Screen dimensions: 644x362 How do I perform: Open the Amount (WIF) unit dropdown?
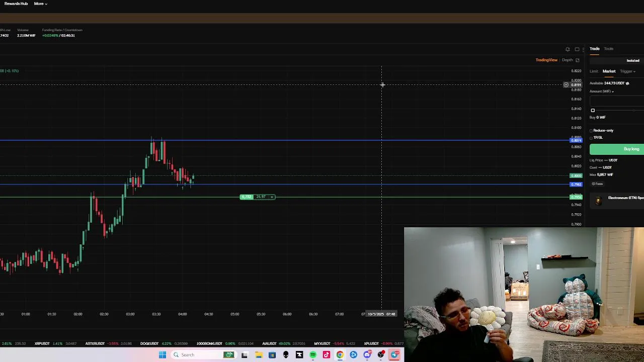(x=602, y=92)
